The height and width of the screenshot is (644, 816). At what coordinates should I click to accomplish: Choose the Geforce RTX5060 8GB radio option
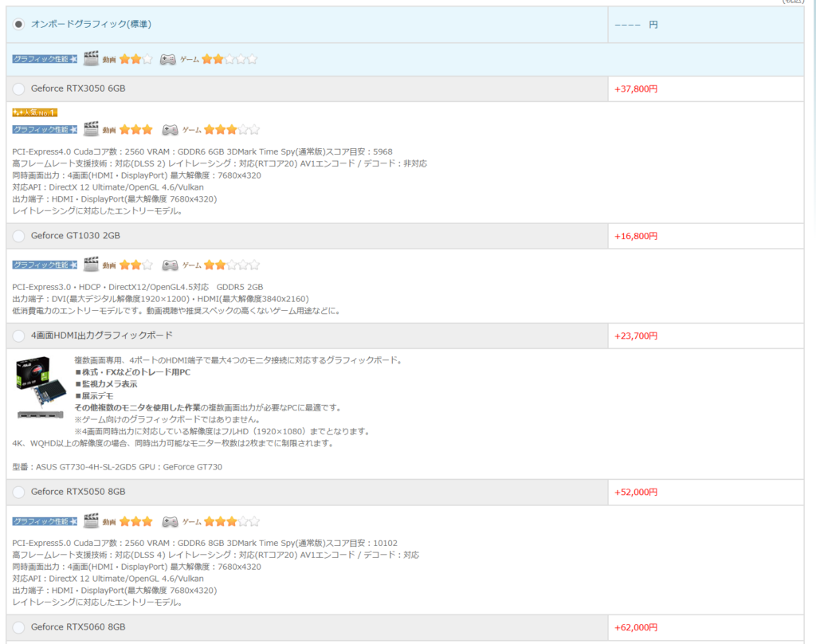(19, 627)
